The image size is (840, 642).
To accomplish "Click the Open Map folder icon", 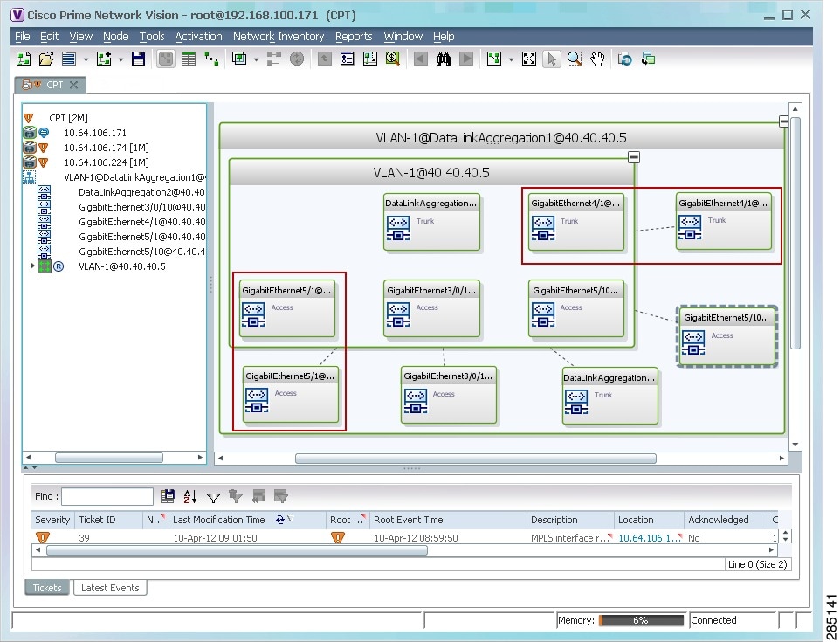I will pyautogui.click(x=46, y=59).
